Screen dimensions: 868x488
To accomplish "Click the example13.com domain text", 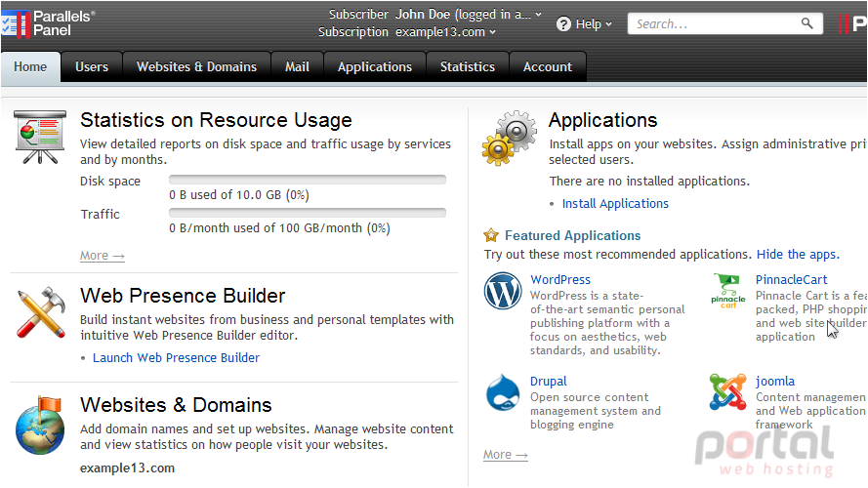I will (x=127, y=468).
